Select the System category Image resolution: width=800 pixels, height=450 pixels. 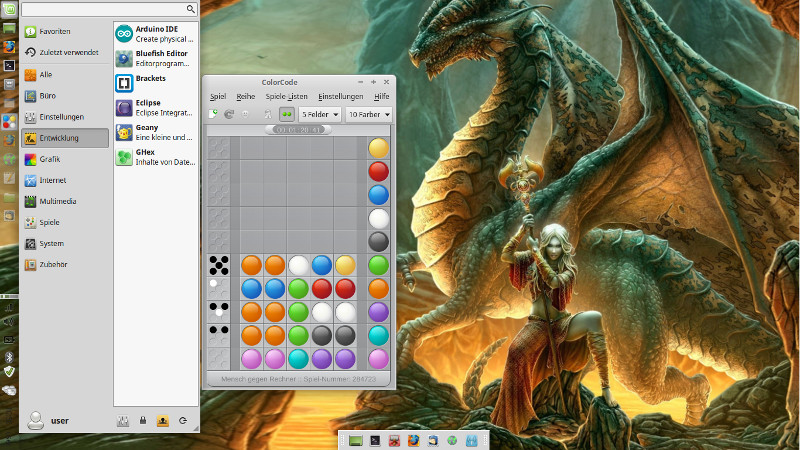(65, 244)
